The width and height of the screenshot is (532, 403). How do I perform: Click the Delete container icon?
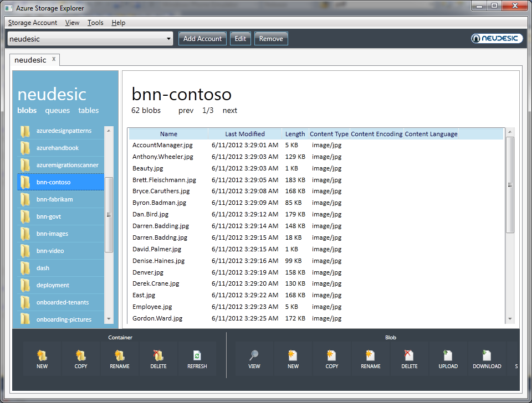point(158,356)
